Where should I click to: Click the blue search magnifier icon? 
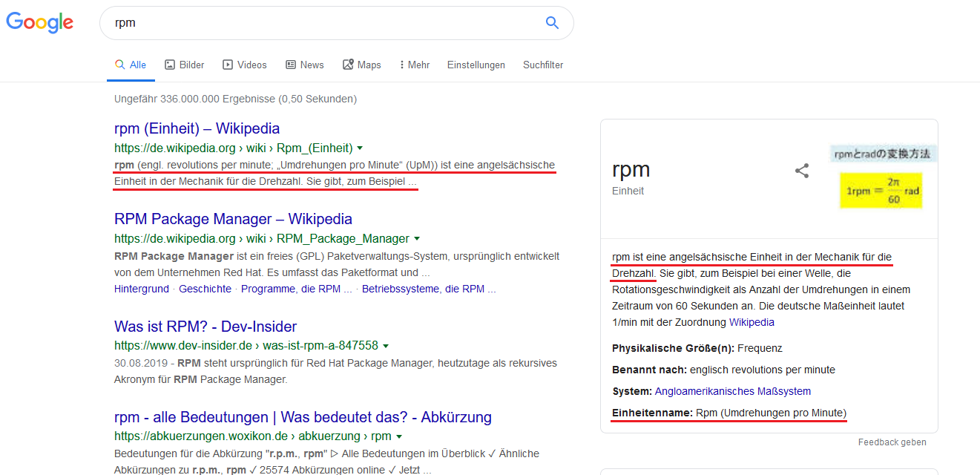click(552, 23)
